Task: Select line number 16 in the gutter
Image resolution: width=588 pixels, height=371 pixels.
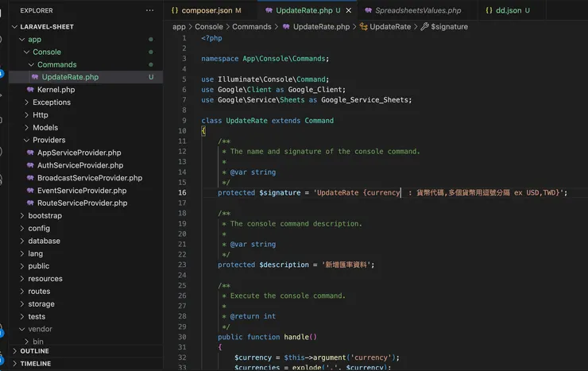Action: 182,192
